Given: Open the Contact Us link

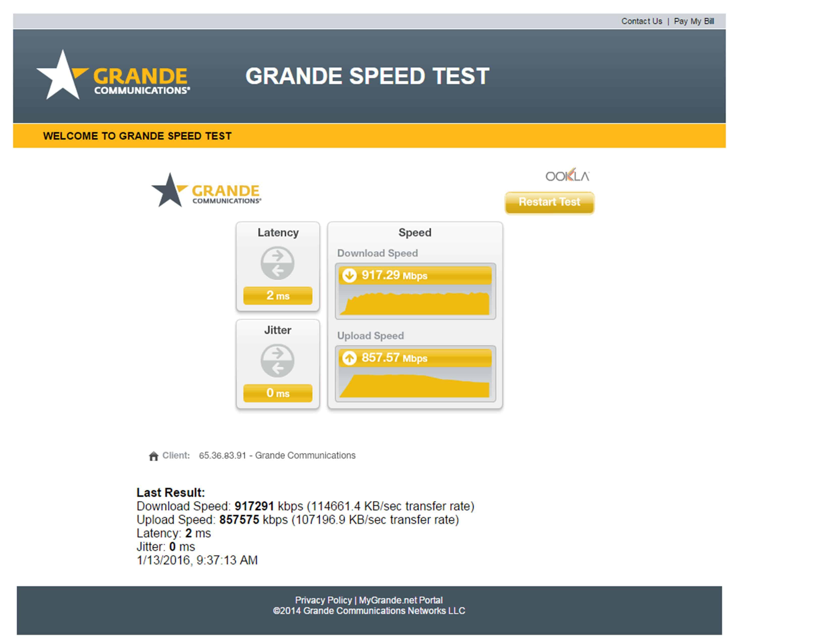Looking at the screenshot, I should [x=641, y=21].
